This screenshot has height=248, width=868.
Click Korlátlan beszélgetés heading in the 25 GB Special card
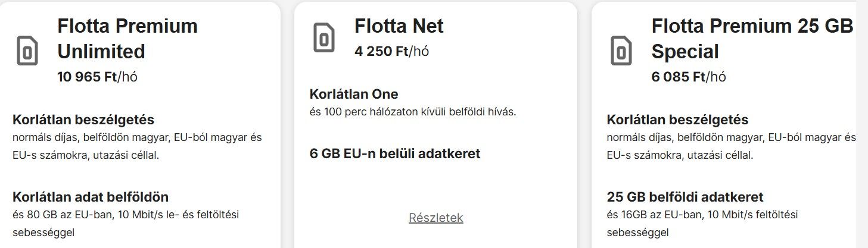tap(677, 120)
